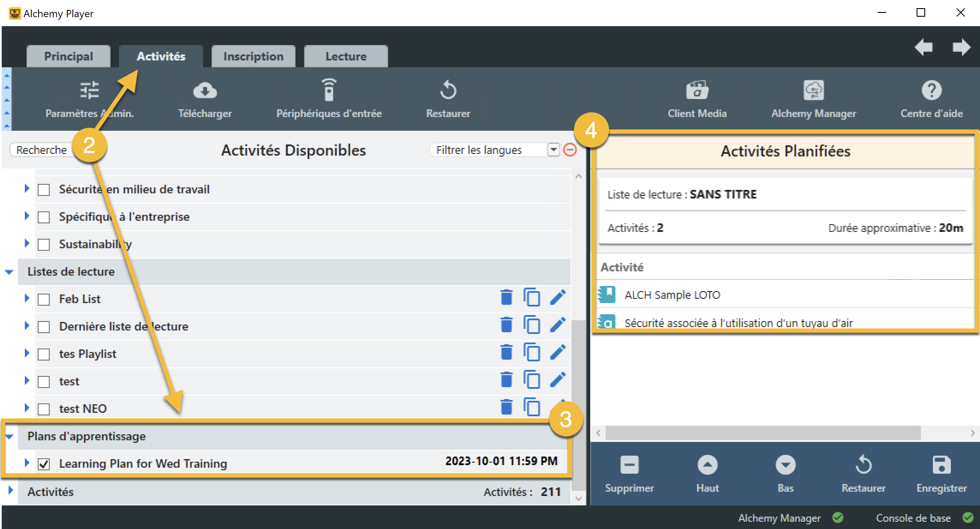The width and height of the screenshot is (980, 529).
Task: Duplicate the test NEO playlist
Action: (x=532, y=407)
